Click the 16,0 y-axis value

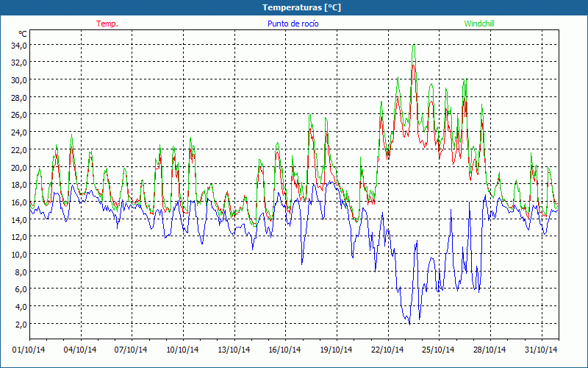pos(20,202)
